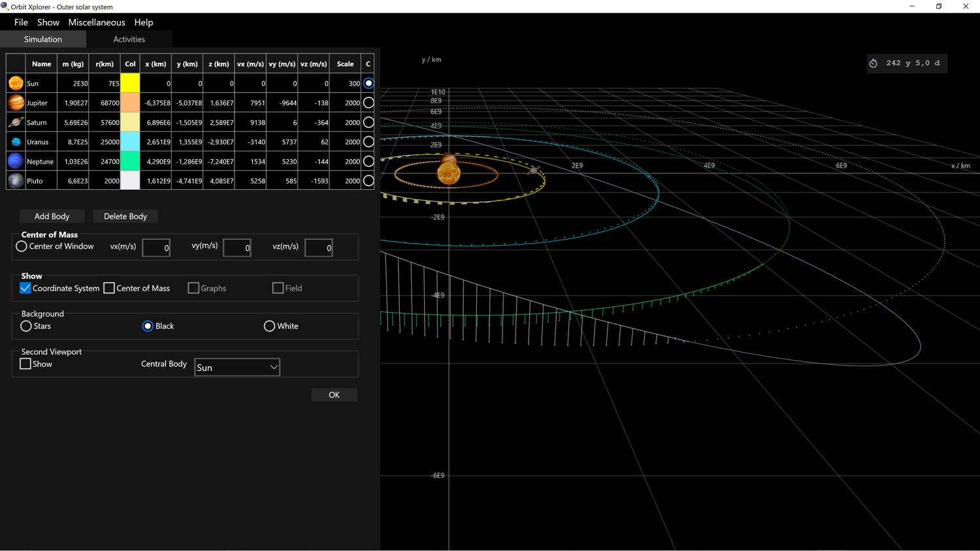Click elapsed time readout 242 y 5,0 d
The width and height of the screenshot is (980, 551).
913,63
